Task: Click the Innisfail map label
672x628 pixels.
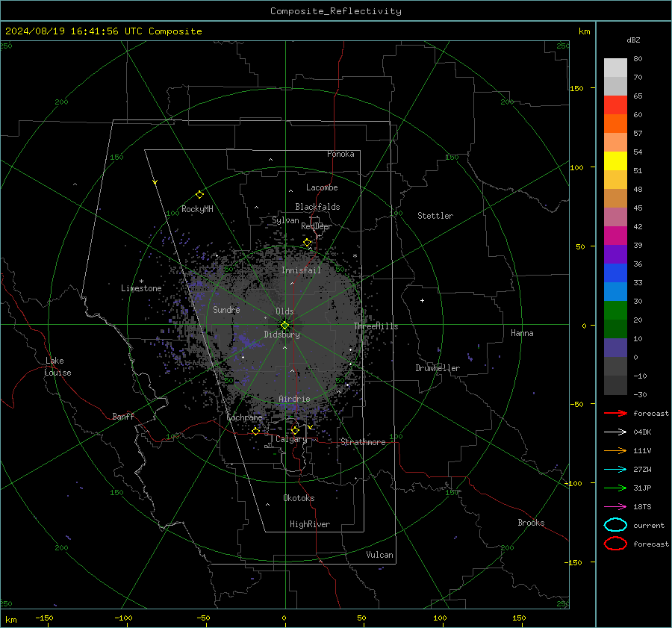Action: (301, 270)
